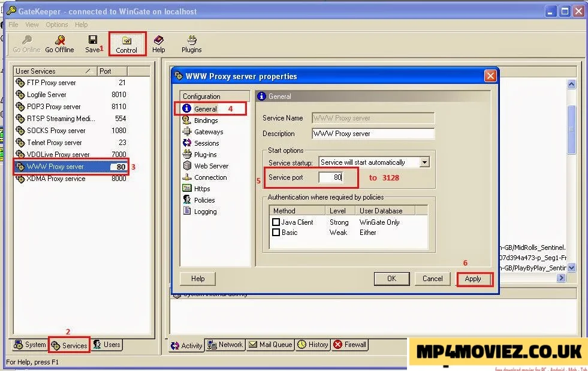This screenshot has height=371, width=588.
Task: Open Plug-ins configuration page
Action: 205,155
